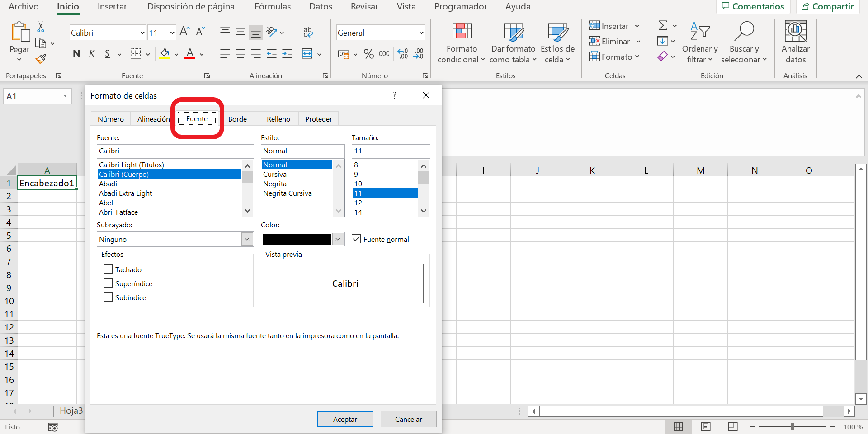Apply thousands separator 000 style
This screenshot has height=434, width=868.
point(384,54)
